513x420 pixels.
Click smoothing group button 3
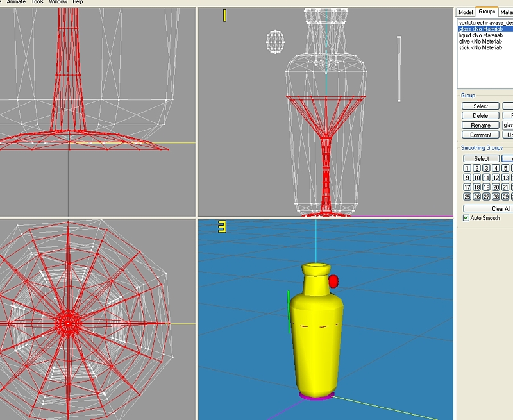486,168
